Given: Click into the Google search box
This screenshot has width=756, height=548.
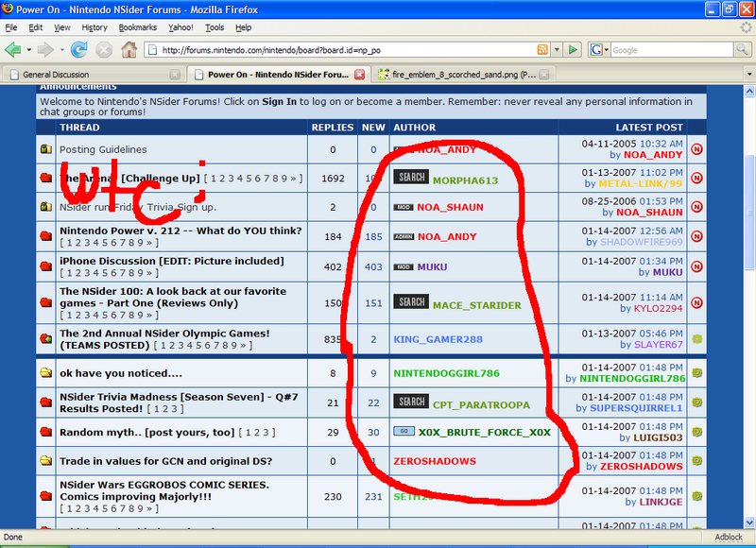Looking at the screenshot, I should click(x=672, y=50).
